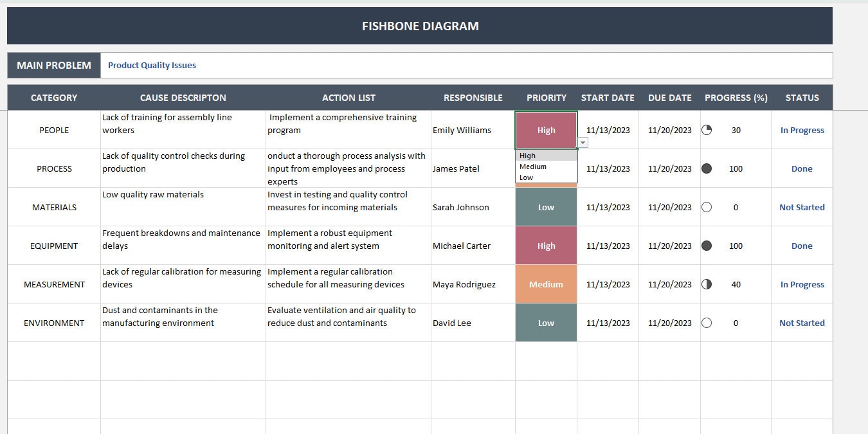This screenshot has width=868, height=434.
Task: Click the In Progress status for PEOPLE
Action: click(802, 130)
